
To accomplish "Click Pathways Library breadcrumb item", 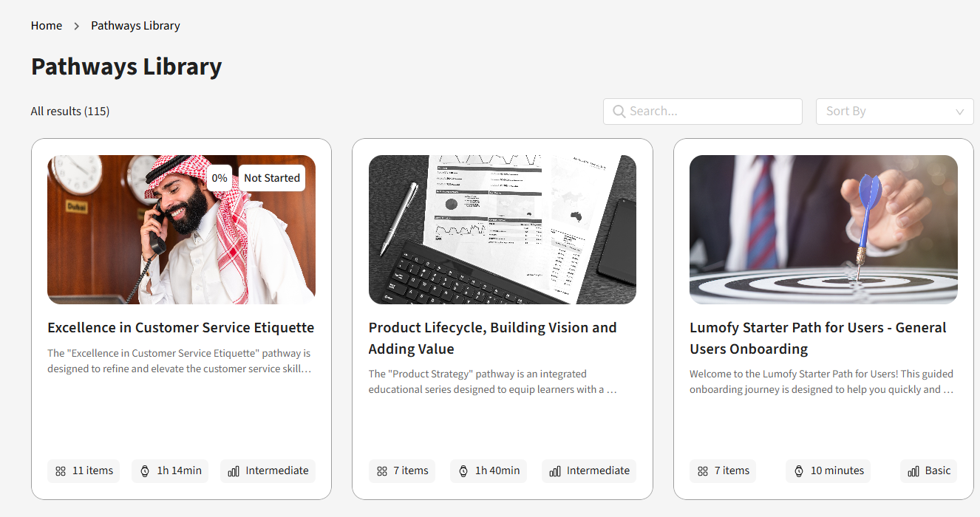I will (x=135, y=26).
